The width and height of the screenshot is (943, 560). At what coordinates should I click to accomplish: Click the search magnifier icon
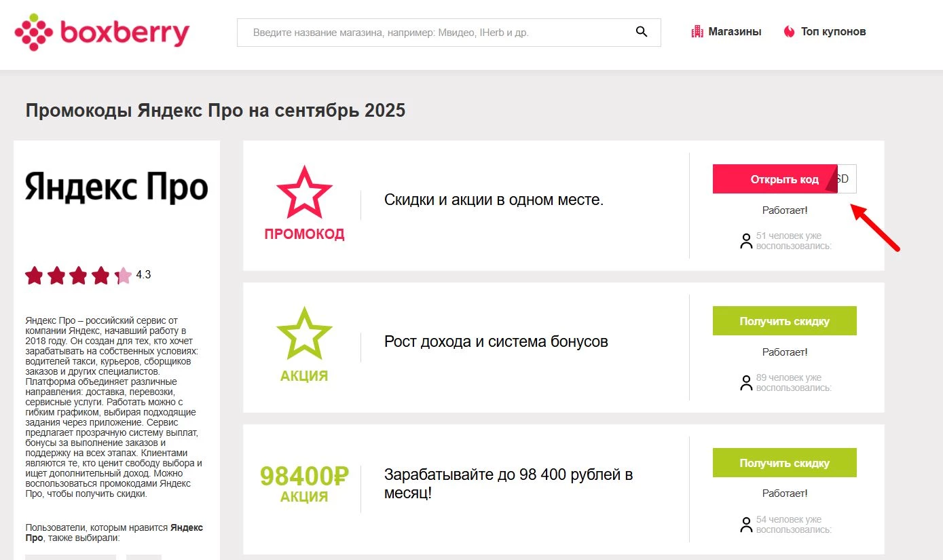(x=641, y=31)
